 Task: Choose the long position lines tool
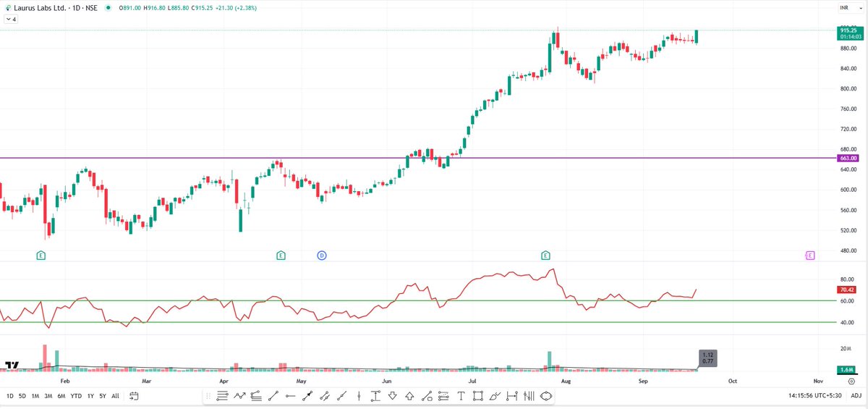(x=443, y=396)
